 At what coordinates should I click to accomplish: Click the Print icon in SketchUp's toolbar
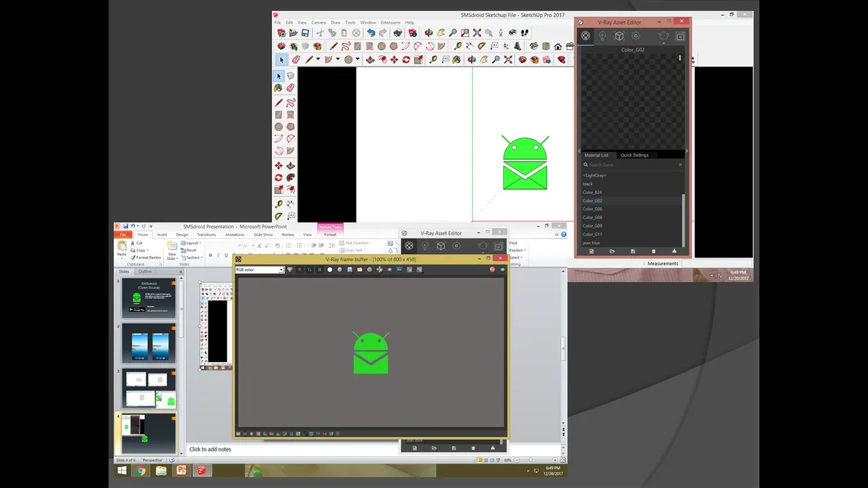(x=398, y=33)
